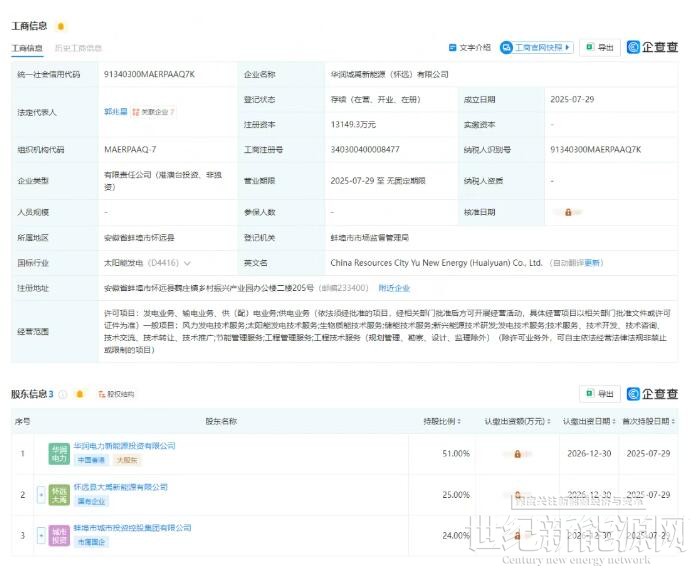The image size is (696, 570).
Task: Export business info with top 导出 button
Action: pyautogui.click(x=600, y=48)
